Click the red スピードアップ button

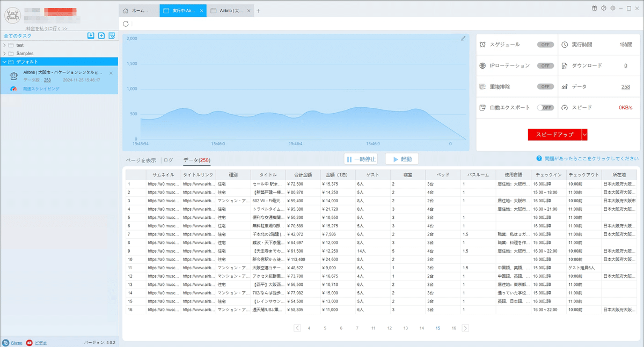pos(555,135)
